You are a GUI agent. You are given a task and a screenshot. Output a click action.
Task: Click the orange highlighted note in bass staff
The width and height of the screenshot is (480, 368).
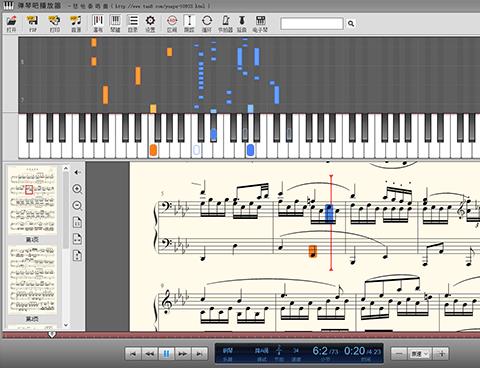313,251
